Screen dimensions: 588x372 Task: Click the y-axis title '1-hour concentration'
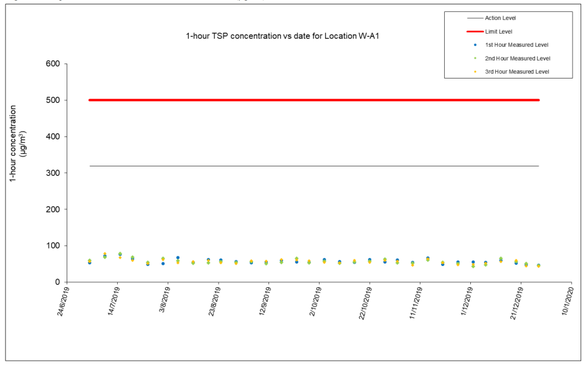(x=14, y=143)
